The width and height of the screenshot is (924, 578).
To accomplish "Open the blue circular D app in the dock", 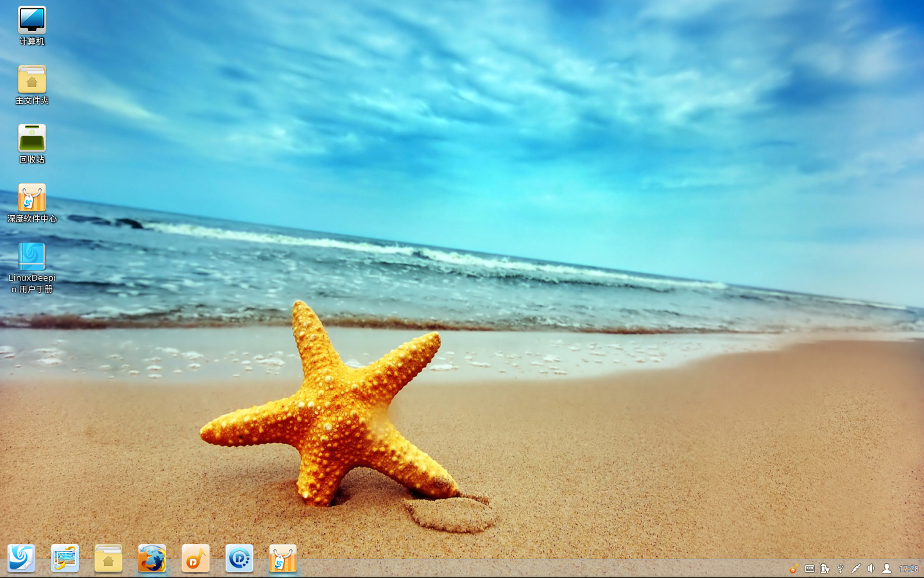I will (239, 558).
